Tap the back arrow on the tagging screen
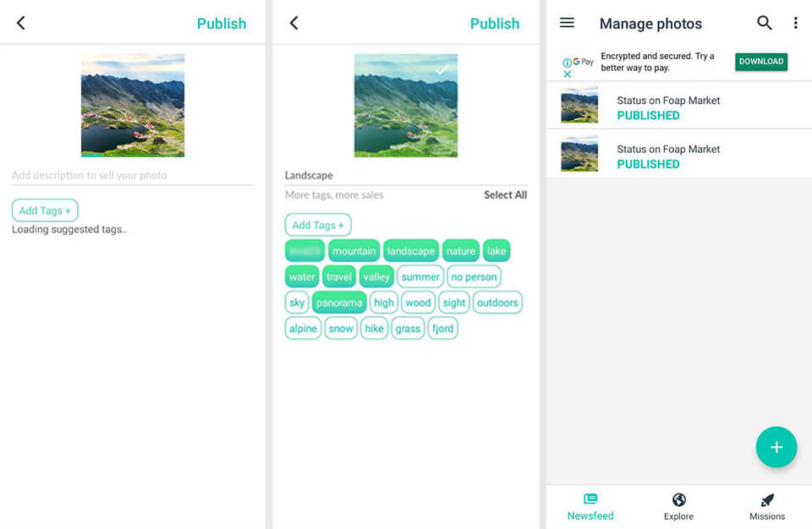The width and height of the screenshot is (812, 529). click(x=294, y=24)
